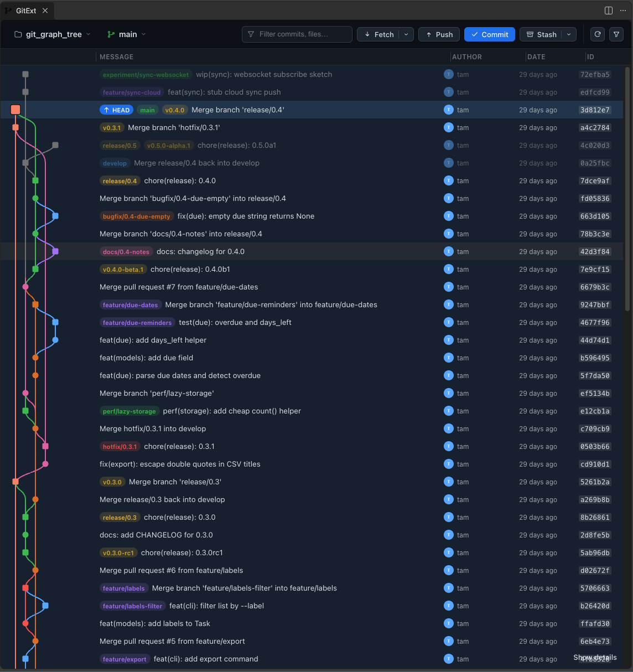
Task: Click the v0.4.0 tag badge
Action: click(x=175, y=110)
